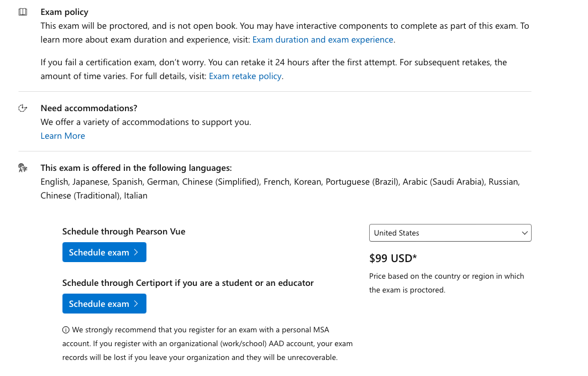This screenshot has width=588, height=376.
Task: Click Schedule through Certiport heading text
Action: [x=188, y=283]
